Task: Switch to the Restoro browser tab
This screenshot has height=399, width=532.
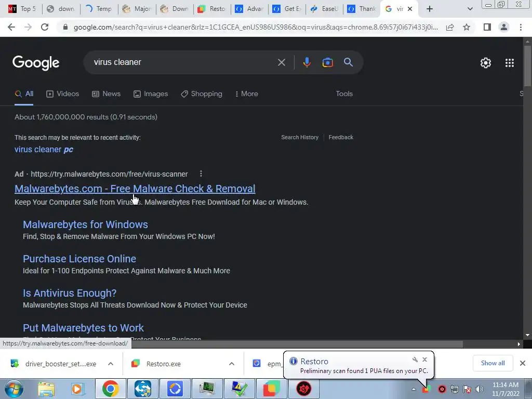Action: coord(212,9)
